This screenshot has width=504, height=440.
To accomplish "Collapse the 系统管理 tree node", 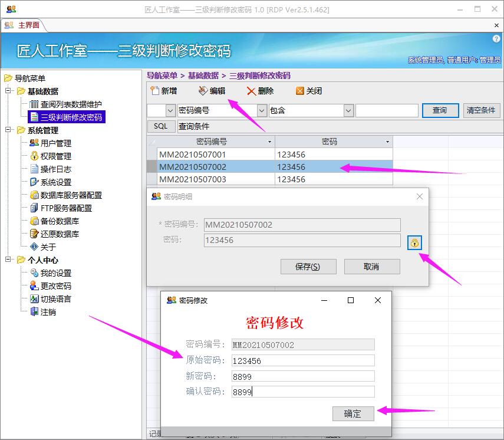I will tap(8, 130).
